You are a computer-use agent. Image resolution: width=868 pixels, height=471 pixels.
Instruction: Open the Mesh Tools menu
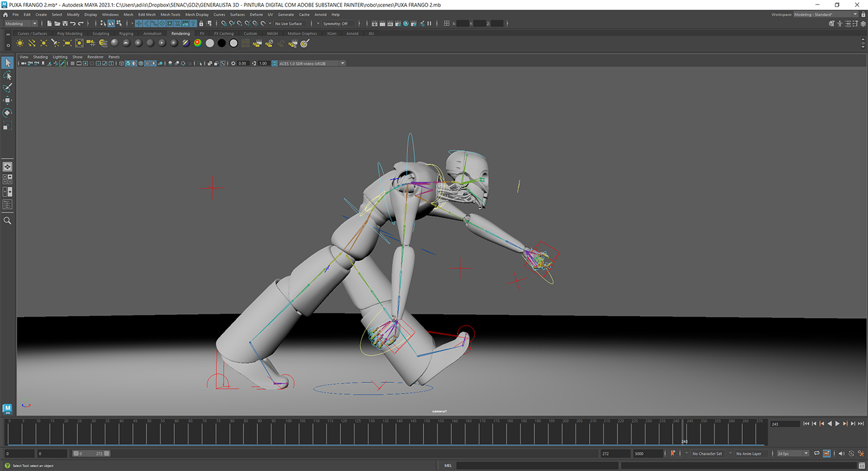click(170, 14)
